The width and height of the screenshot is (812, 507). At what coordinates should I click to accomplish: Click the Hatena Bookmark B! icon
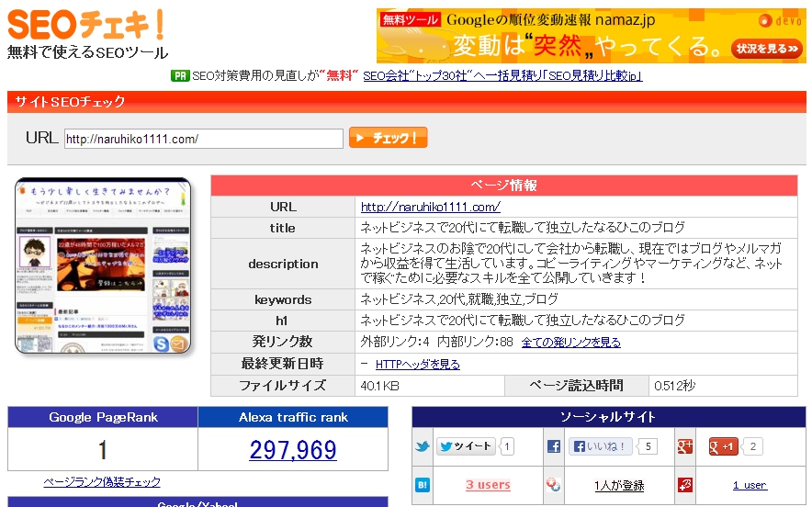[x=423, y=485]
